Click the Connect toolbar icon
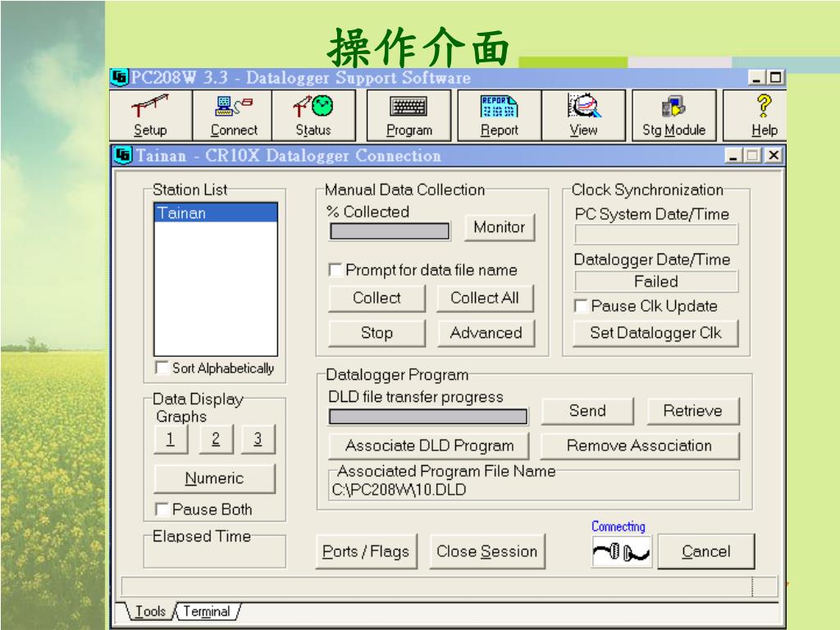Screen dimensions: 840x630 pos(234,115)
